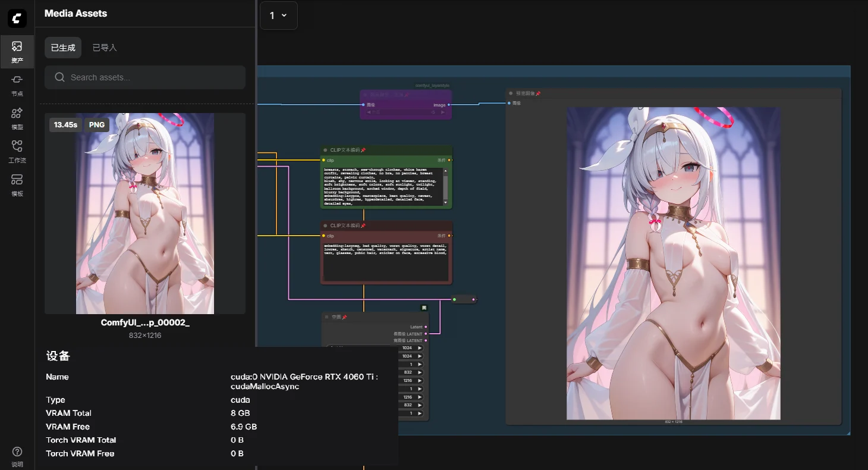Open the 资产 assets sidebar panel

(x=17, y=51)
